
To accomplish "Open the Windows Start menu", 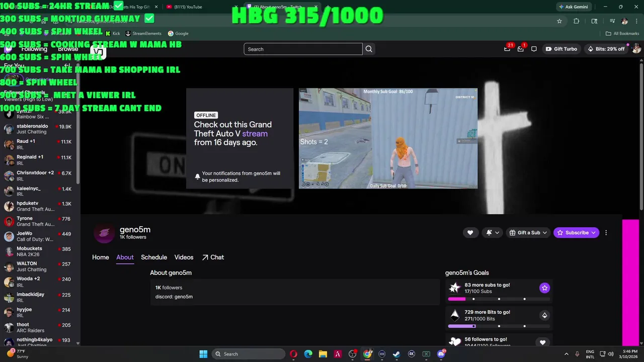I will 203,354.
